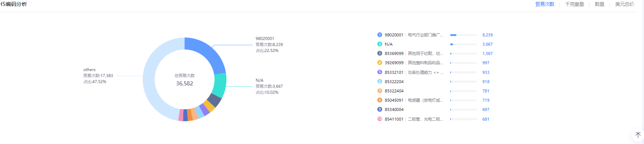Switch to the 美元总价 tab
The image size is (644, 144).
click(x=625, y=4)
